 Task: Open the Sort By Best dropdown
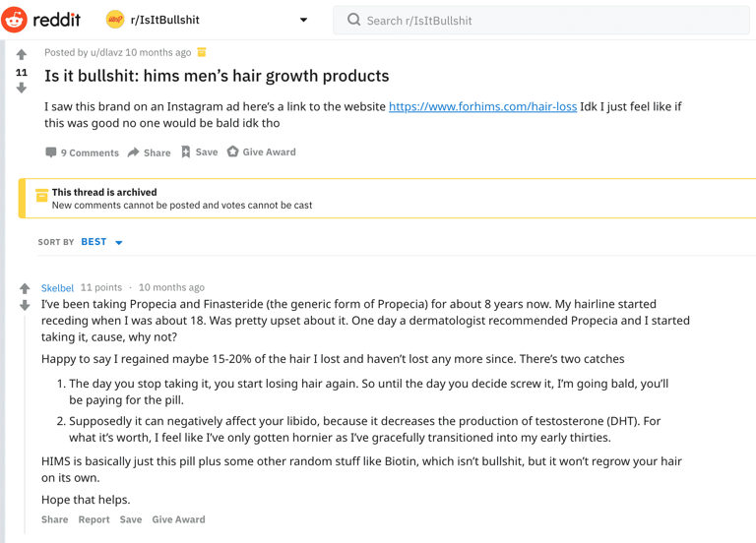[102, 242]
